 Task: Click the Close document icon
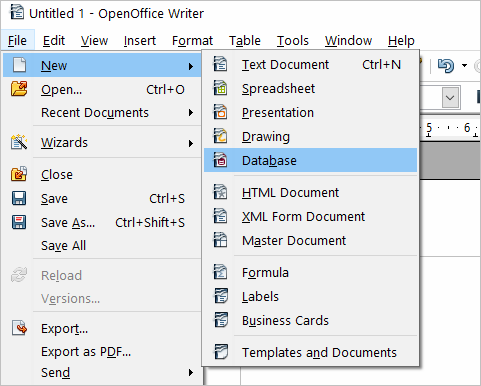19,174
